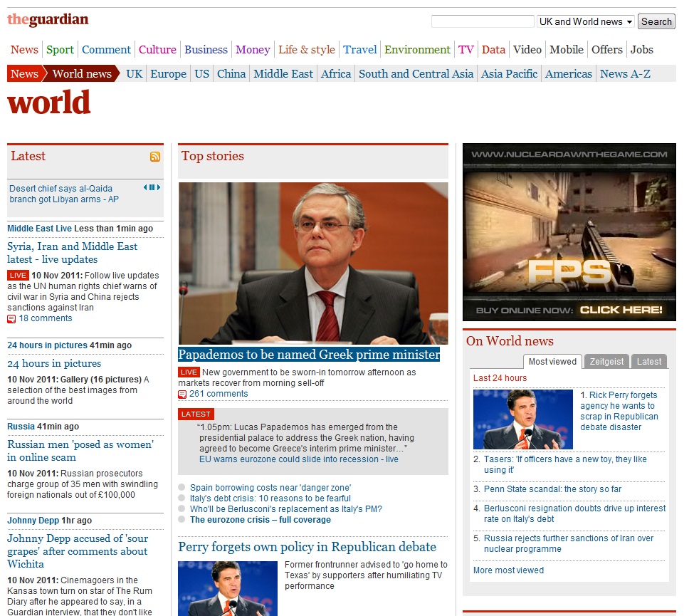Open the Papademos top story photo
The image size is (689, 616).
(x=313, y=263)
